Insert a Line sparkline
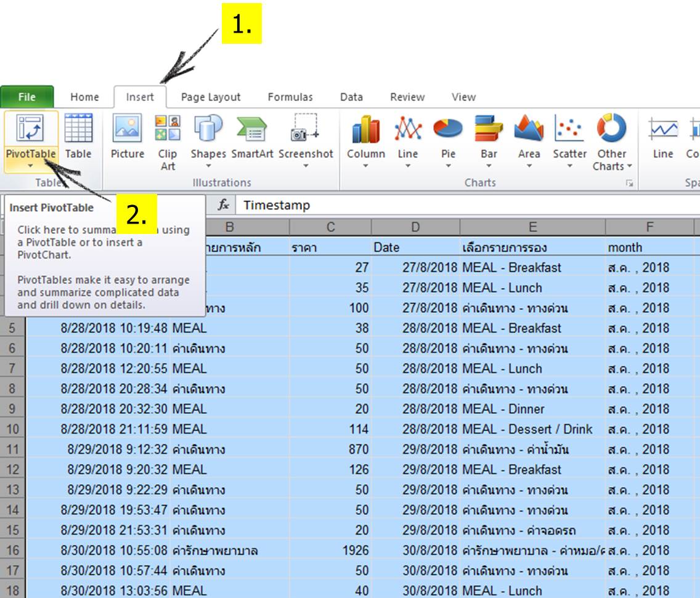This screenshot has width=700, height=598. (x=663, y=142)
